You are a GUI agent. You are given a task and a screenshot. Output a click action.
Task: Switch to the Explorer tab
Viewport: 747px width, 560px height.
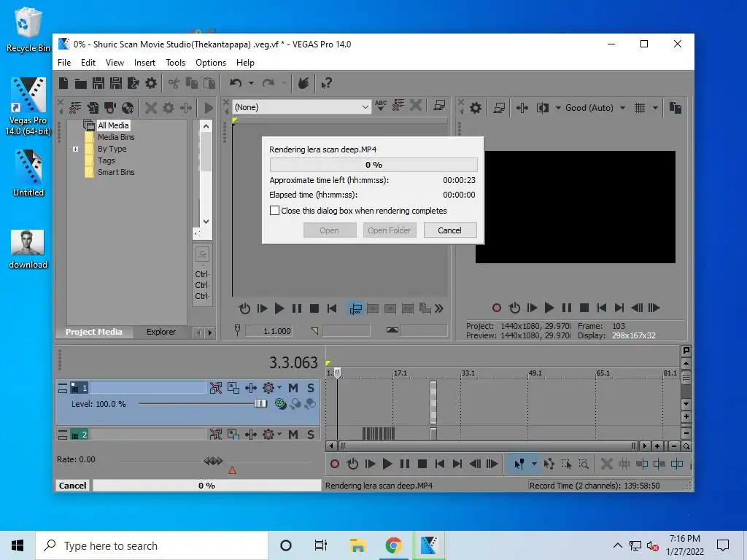(x=161, y=332)
